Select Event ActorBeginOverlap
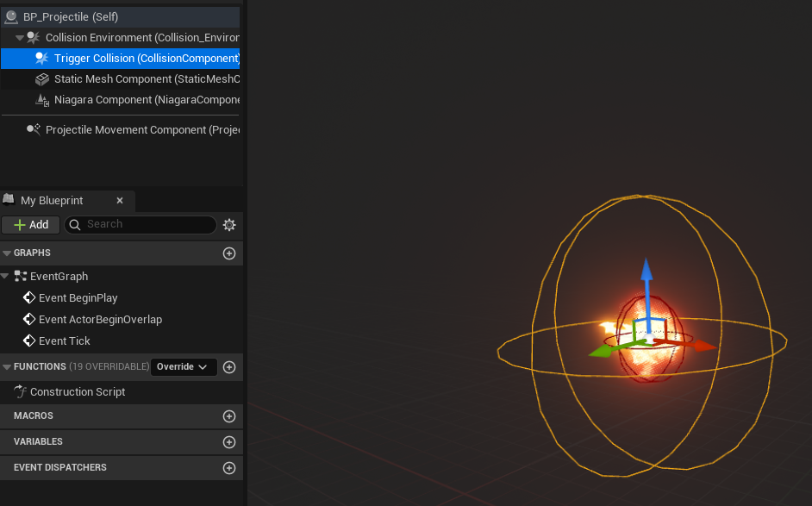812x506 pixels. point(101,320)
